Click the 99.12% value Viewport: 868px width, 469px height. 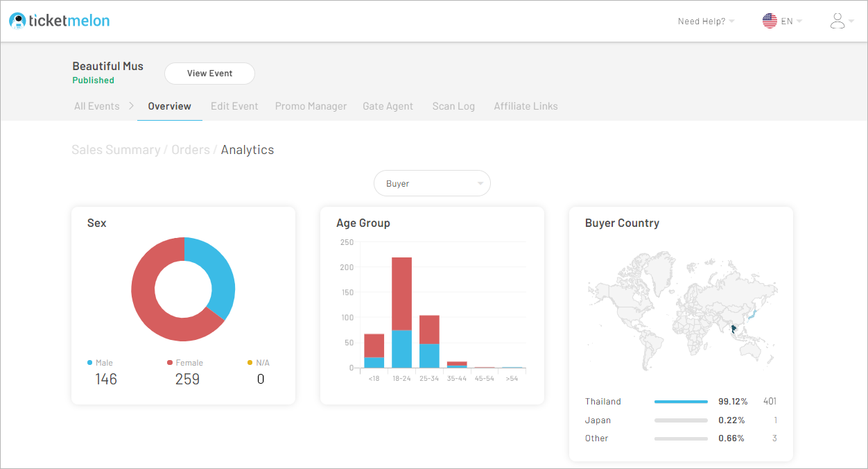pos(734,402)
